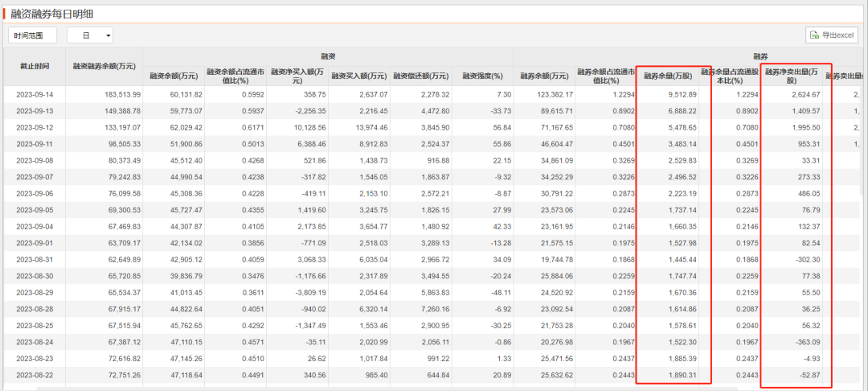The height and width of the screenshot is (391, 868).
Task: Select the 2023-09-04 date cell
Action: [x=35, y=227]
